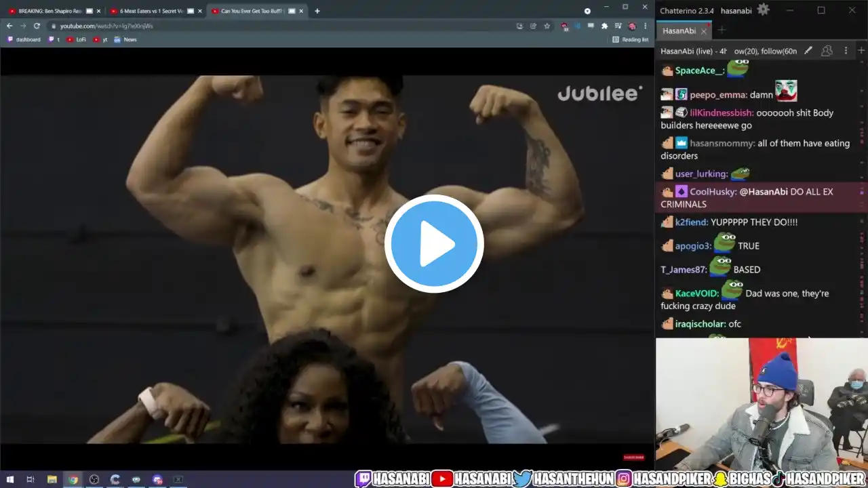Screen dimensions: 868x488
Task: Click the red subscribe badge on video corner
Action: click(x=633, y=457)
